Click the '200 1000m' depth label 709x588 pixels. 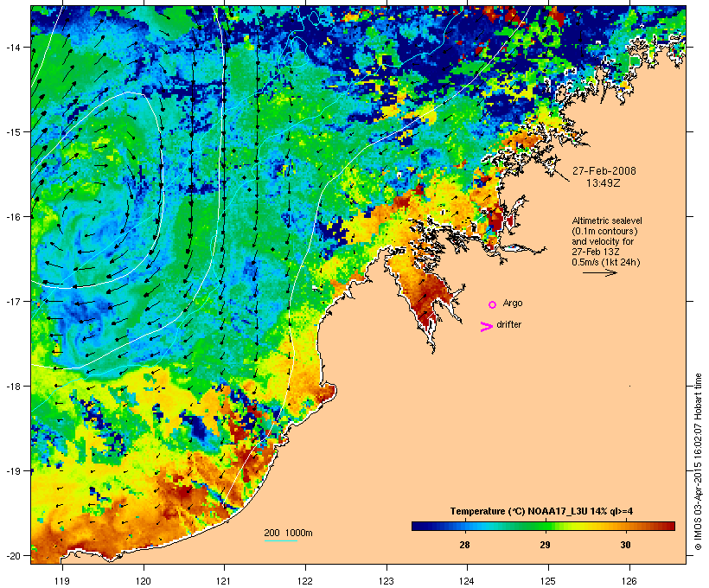(x=288, y=533)
